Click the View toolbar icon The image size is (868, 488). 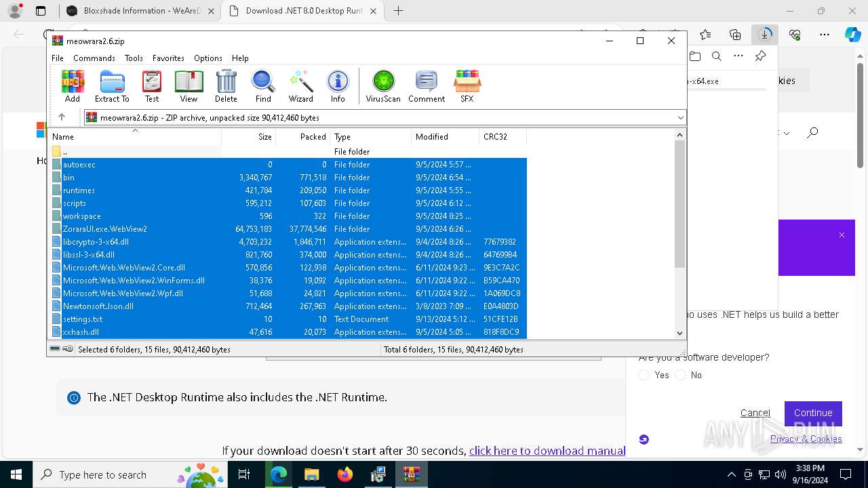click(189, 86)
